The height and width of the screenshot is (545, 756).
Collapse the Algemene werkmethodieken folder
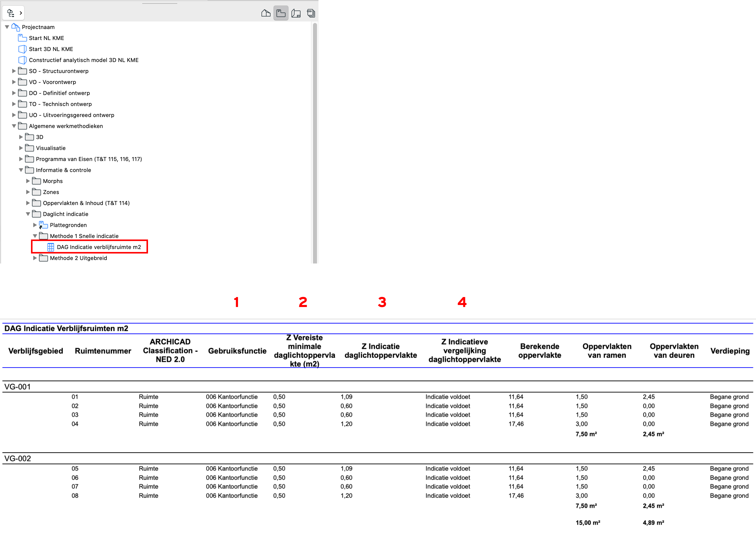[14, 126]
